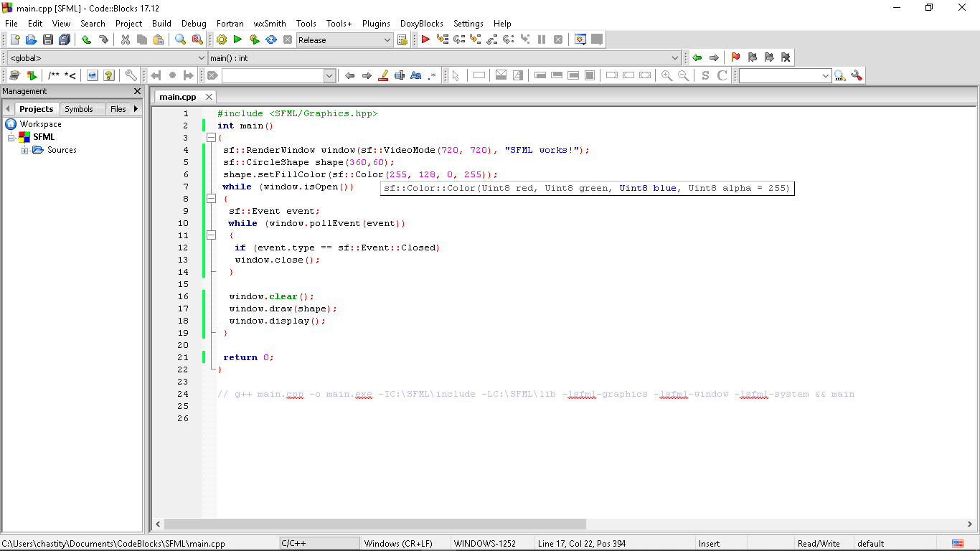Insert a DoxyBlocks comment block
The image size is (980, 551).
click(x=54, y=75)
